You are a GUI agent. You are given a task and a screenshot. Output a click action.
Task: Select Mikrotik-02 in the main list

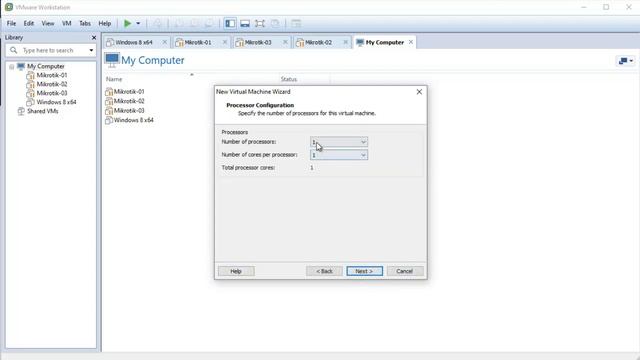click(129, 101)
